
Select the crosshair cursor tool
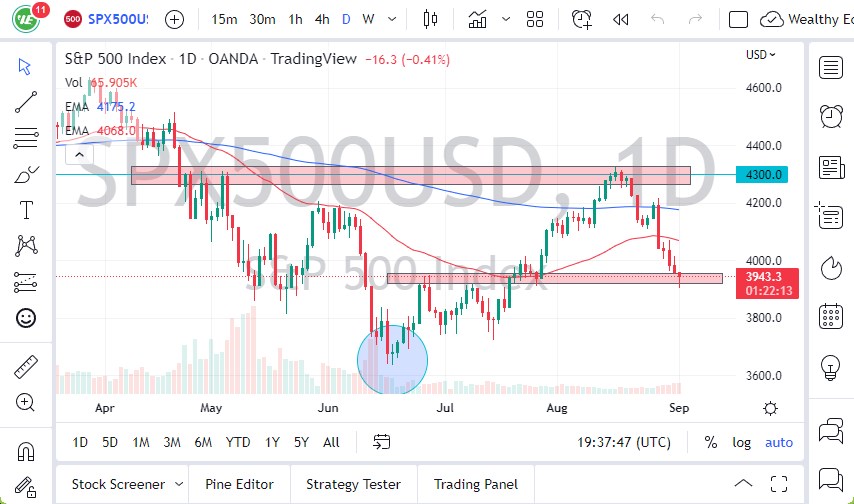click(x=26, y=66)
